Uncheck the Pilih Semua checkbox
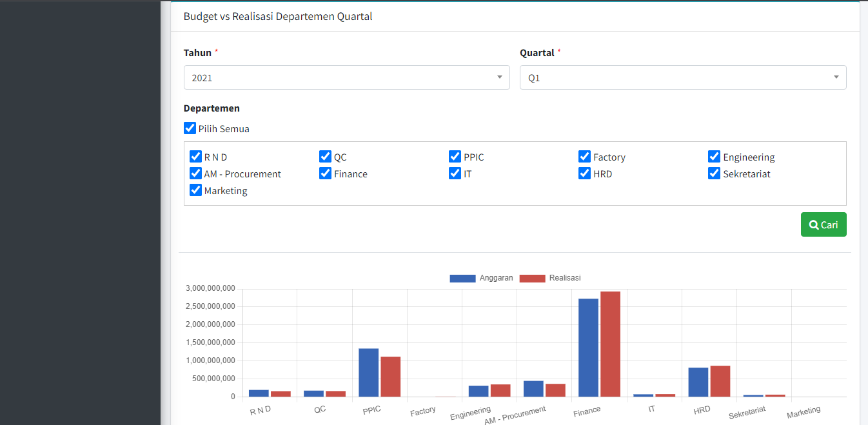The height and width of the screenshot is (425, 868). [190, 128]
